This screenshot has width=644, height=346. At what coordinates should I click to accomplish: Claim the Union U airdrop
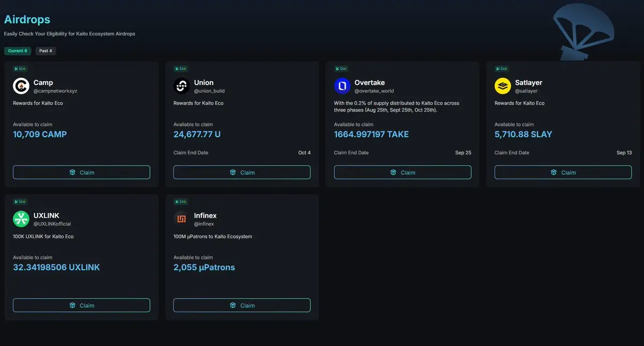242,172
